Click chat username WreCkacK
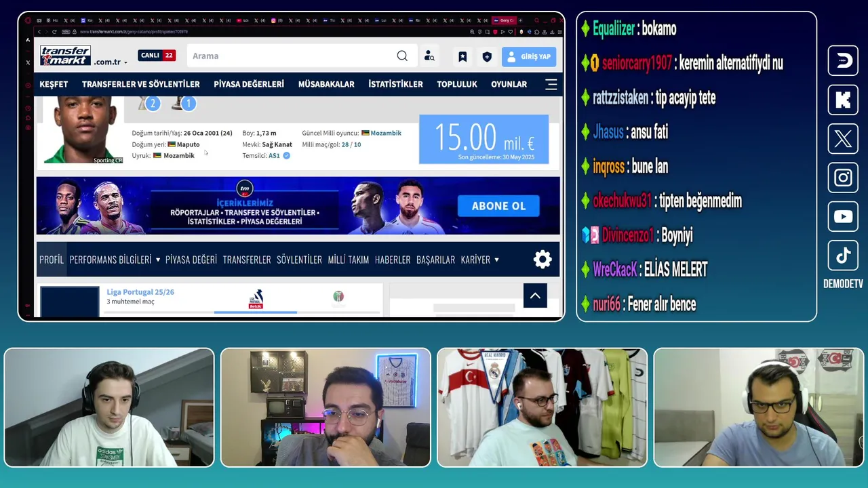This screenshot has height=488, width=868. [615, 270]
